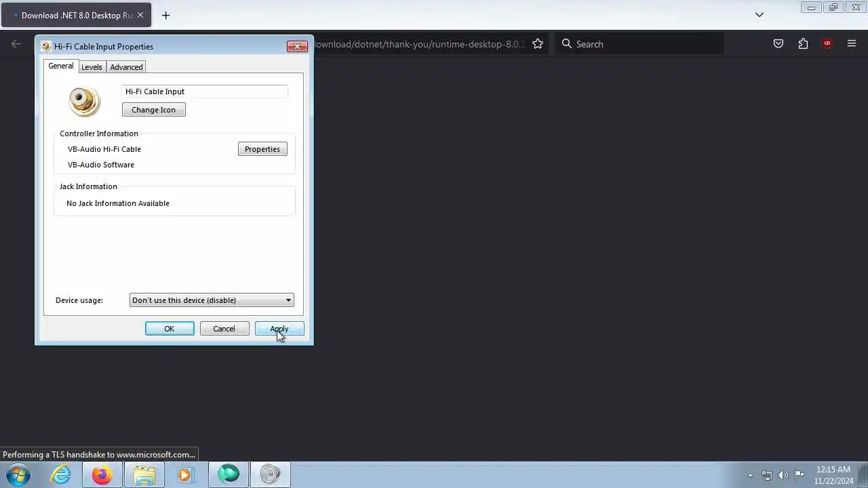Edit the Hi-Fi Cable Input name field

(205, 91)
